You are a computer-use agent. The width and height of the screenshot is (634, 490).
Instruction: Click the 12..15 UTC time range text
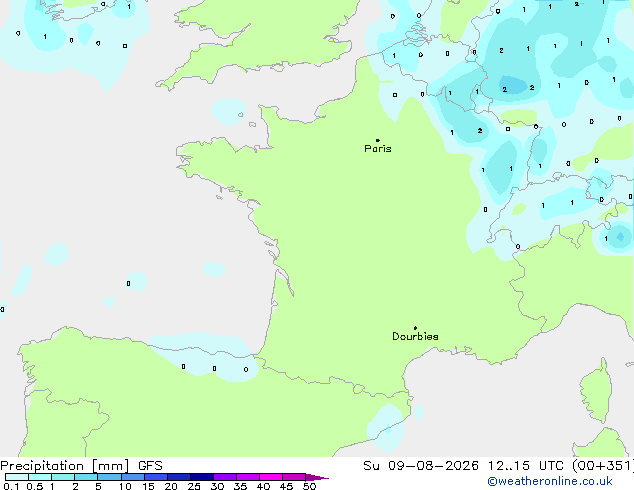point(526,466)
